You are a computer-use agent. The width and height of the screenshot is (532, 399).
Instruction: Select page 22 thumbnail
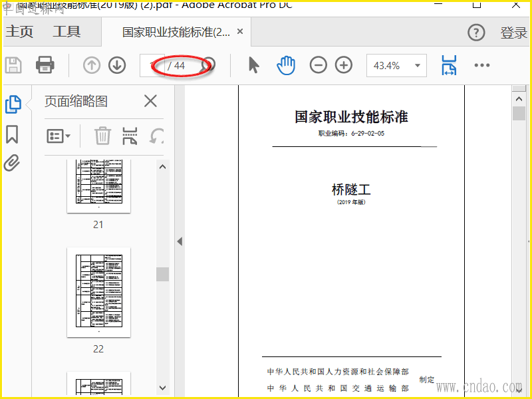point(98,292)
